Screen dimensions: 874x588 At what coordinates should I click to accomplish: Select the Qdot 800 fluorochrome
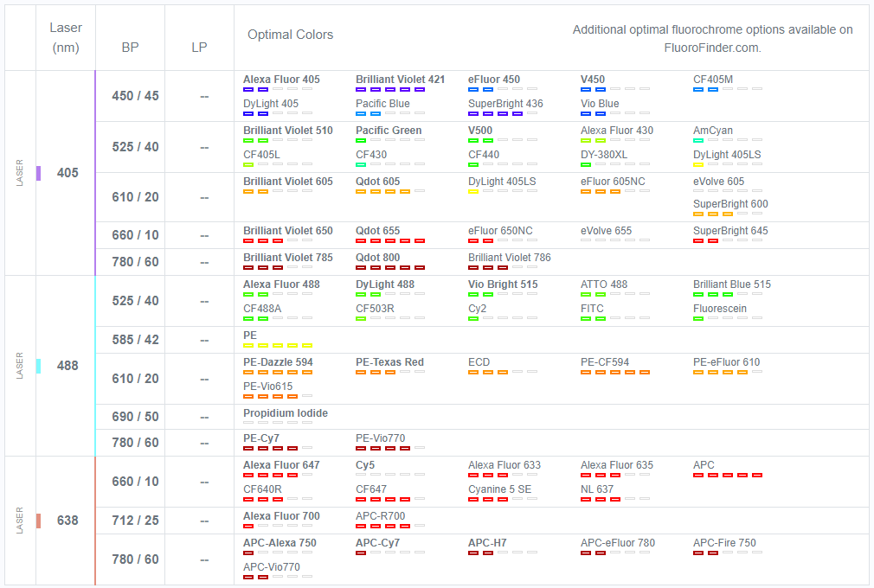(x=377, y=258)
